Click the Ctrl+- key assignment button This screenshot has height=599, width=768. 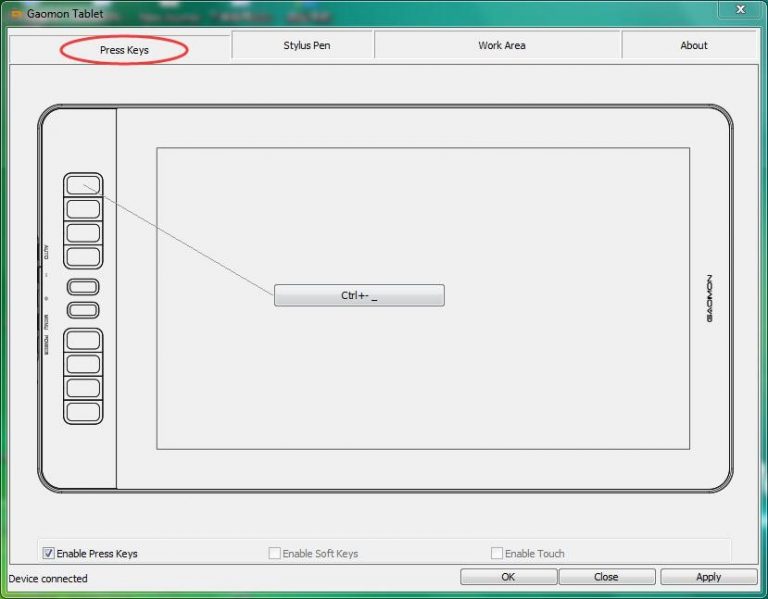tap(359, 296)
